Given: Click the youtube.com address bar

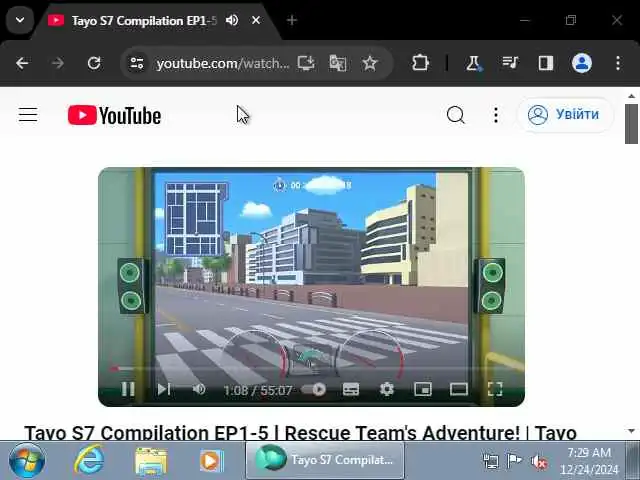Looking at the screenshot, I should (222, 64).
